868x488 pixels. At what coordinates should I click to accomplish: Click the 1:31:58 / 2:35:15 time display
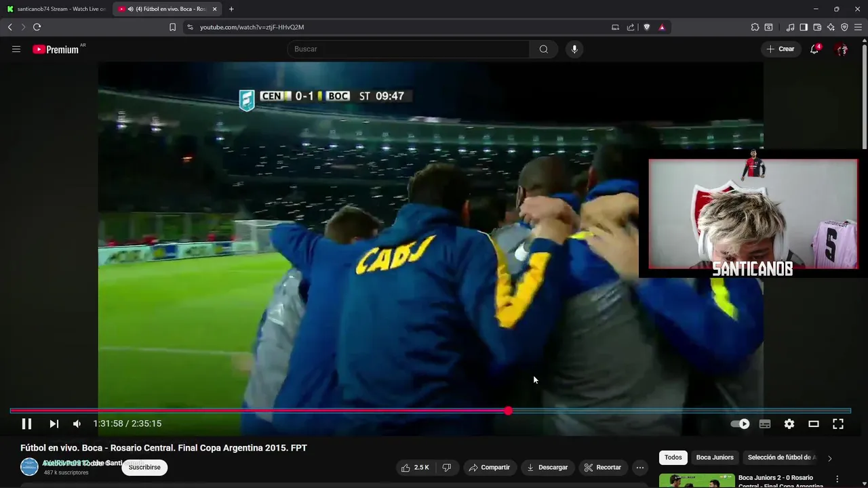click(x=127, y=424)
